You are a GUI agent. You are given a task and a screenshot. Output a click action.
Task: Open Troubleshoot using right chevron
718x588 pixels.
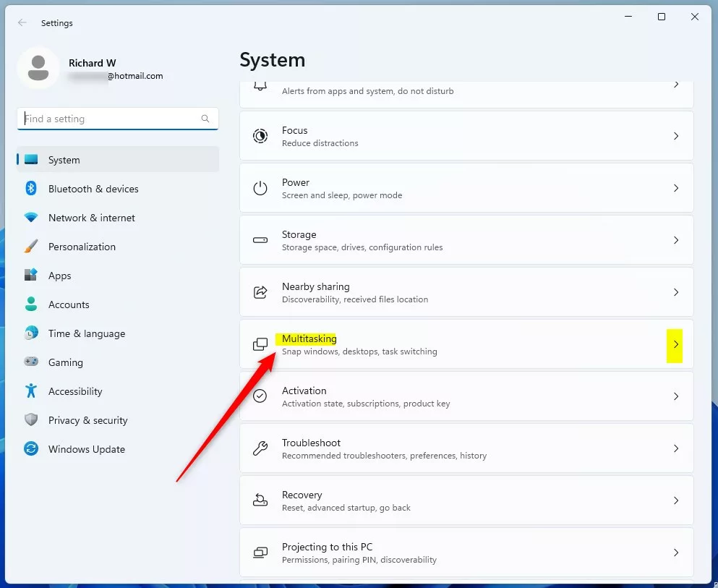point(675,448)
